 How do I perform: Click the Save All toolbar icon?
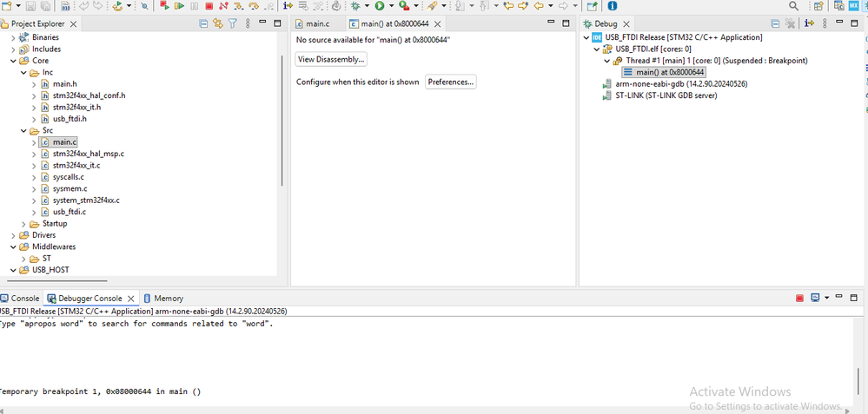click(x=45, y=6)
